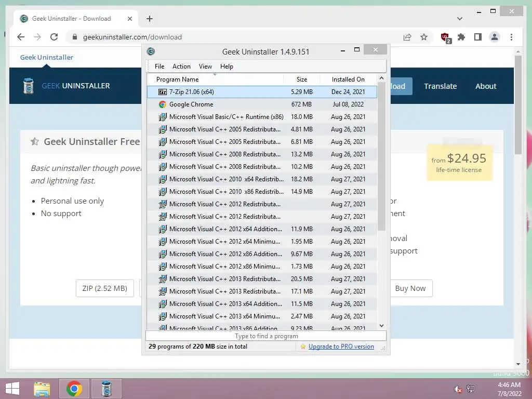Sort list by Size column header
This screenshot has width=532, height=399.
[x=302, y=79]
